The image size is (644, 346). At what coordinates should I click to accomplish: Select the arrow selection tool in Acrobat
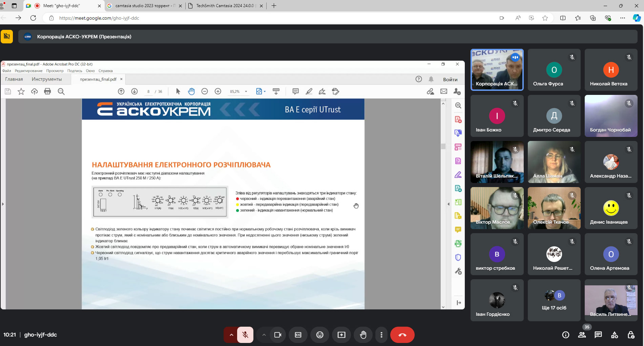[178, 91]
